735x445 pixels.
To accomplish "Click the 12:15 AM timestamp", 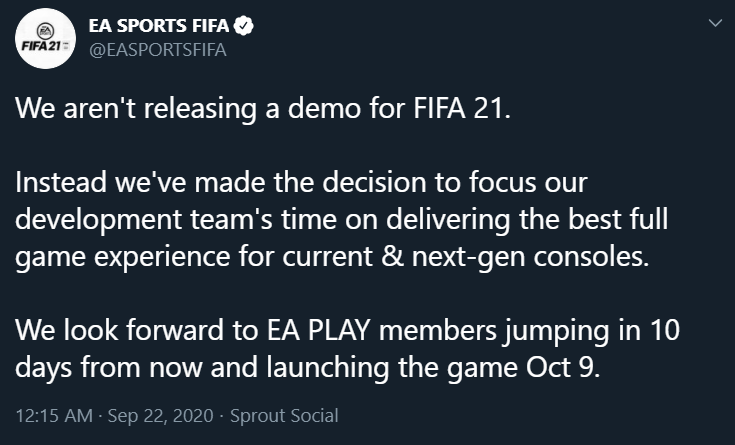I will click(x=54, y=415).
